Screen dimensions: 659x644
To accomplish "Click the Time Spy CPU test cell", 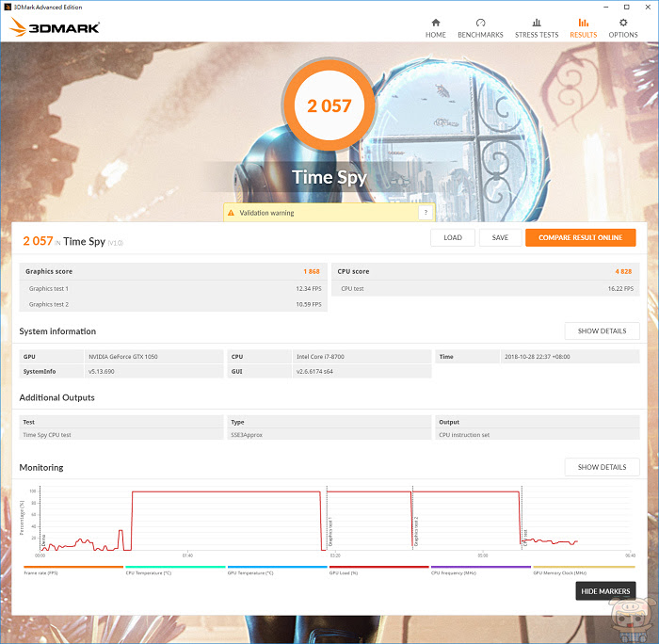I will pos(121,435).
